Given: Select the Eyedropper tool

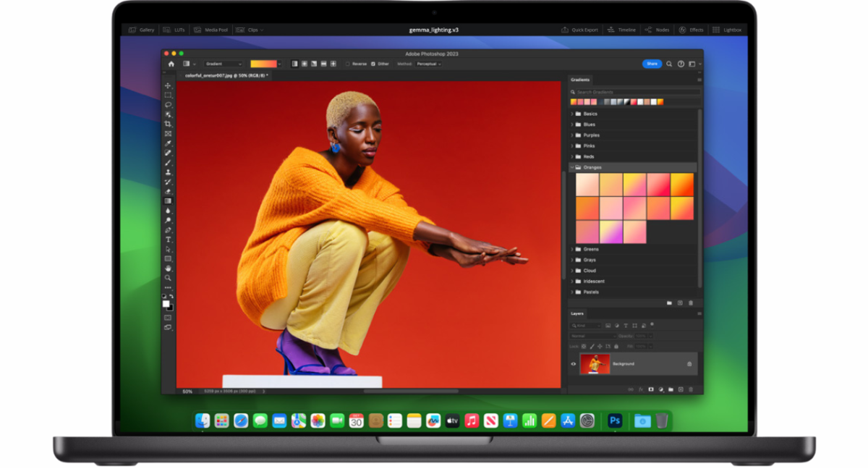Looking at the screenshot, I should (x=168, y=143).
